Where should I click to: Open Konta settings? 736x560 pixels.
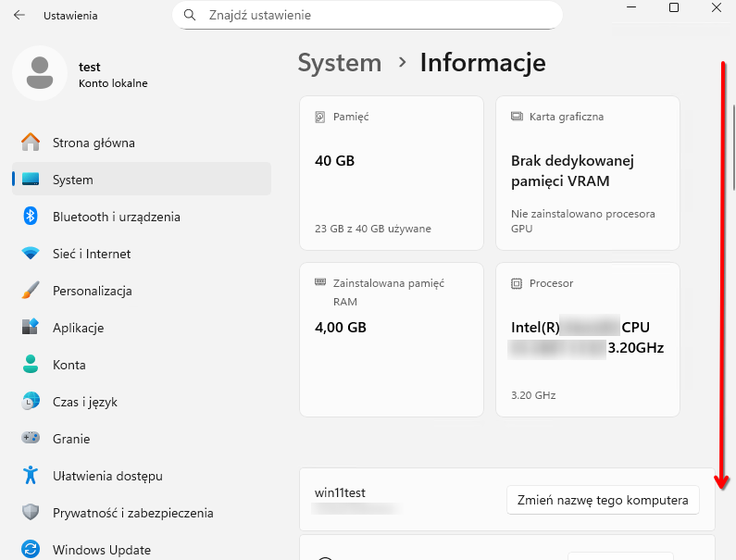[x=69, y=365]
